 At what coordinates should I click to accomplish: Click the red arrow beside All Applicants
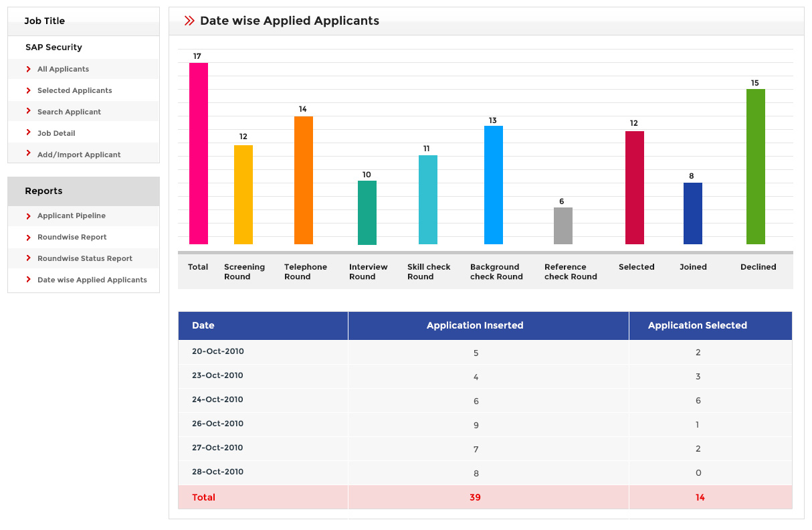29,69
